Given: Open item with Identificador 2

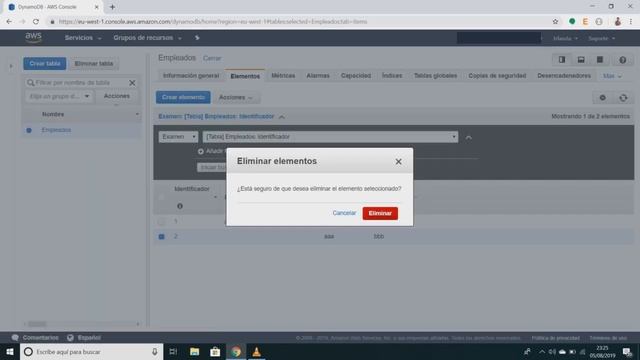Looking at the screenshot, I should 176,236.
